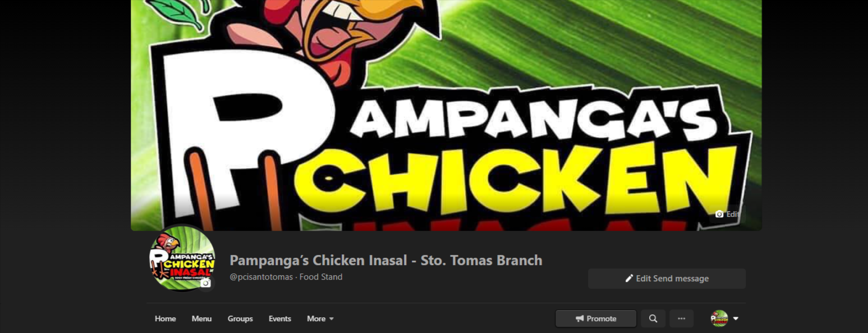Click the Promote button
The image size is (868, 333).
point(596,318)
